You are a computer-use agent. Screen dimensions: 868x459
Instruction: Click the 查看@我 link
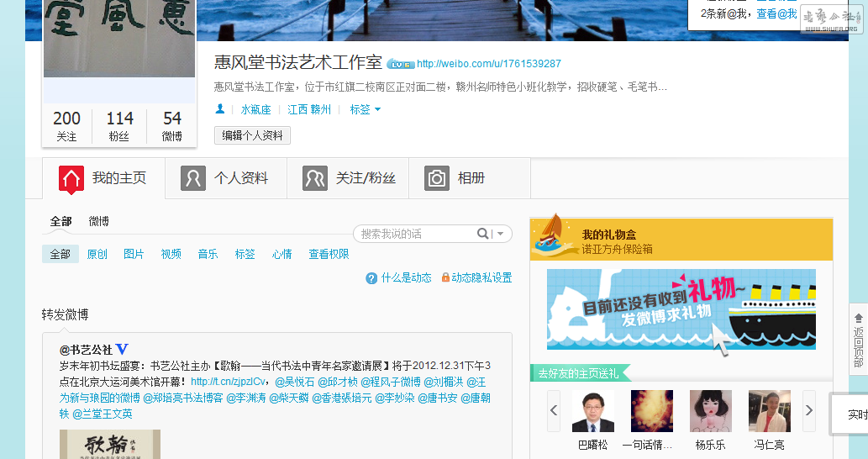pyautogui.click(x=776, y=13)
